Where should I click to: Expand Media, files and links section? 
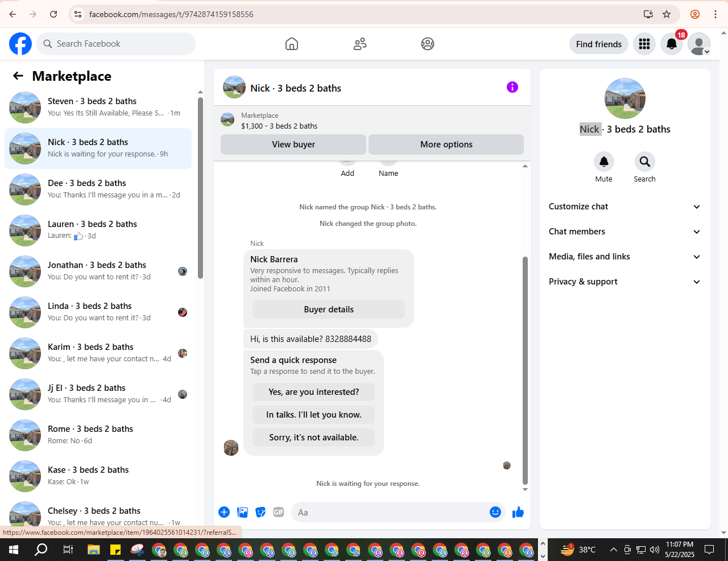[624, 257]
